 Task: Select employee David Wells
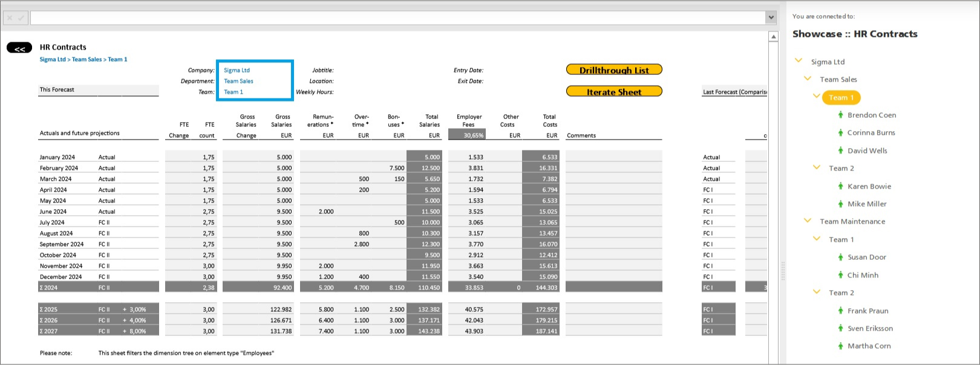pos(867,150)
